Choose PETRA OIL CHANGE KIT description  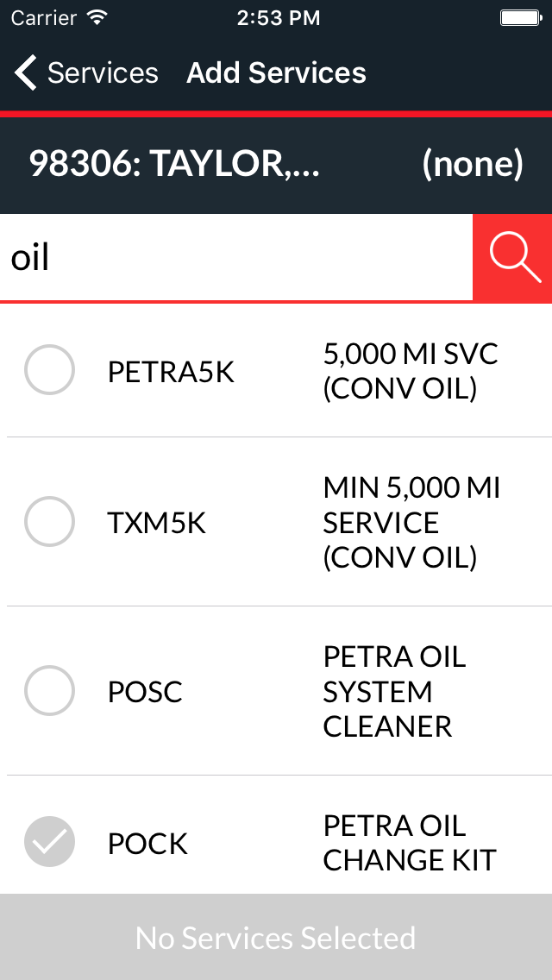click(409, 842)
